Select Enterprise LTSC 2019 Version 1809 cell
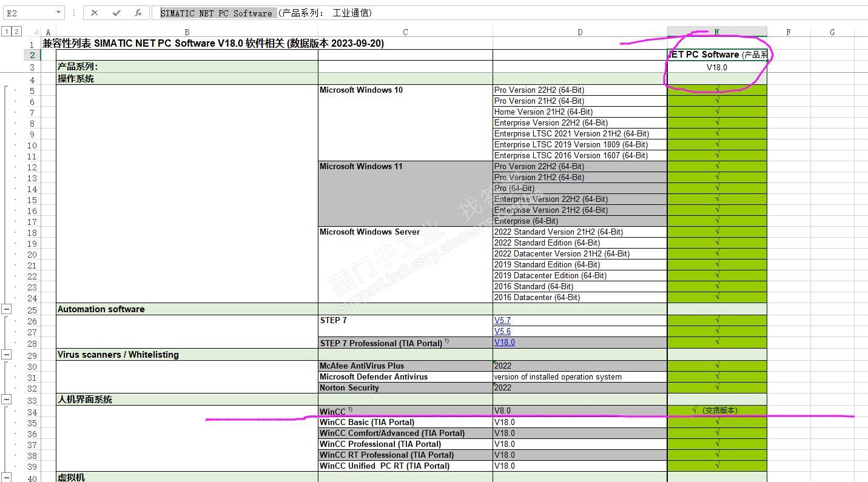The width and height of the screenshot is (868, 482). point(580,144)
